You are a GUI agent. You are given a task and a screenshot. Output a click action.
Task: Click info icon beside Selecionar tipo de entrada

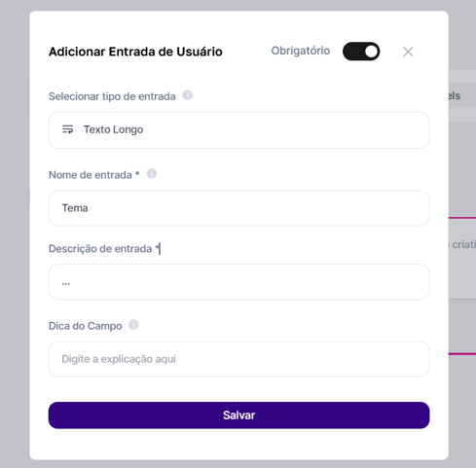pyautogui.click(x=187, y=95)
